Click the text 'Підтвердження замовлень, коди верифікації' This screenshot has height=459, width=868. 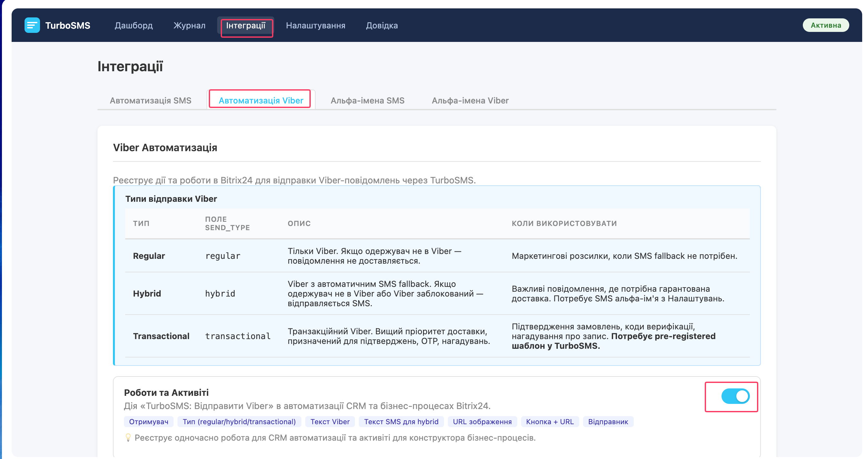614,336
